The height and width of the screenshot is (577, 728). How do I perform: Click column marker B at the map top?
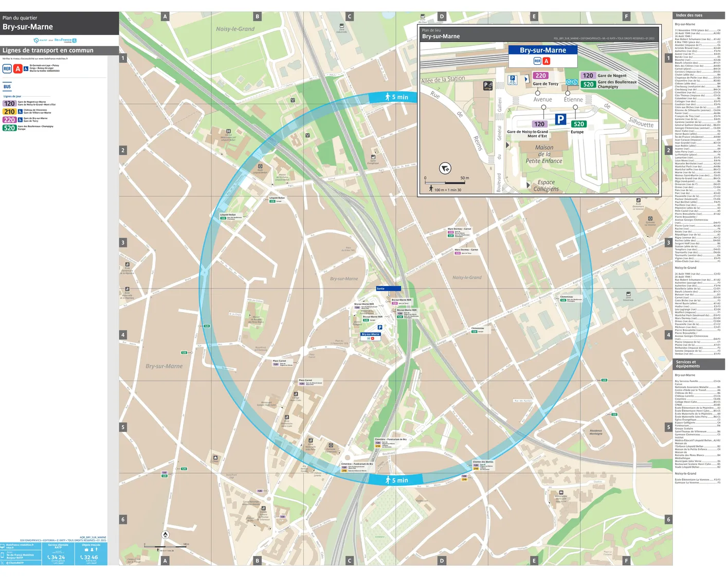coord(258,16)
